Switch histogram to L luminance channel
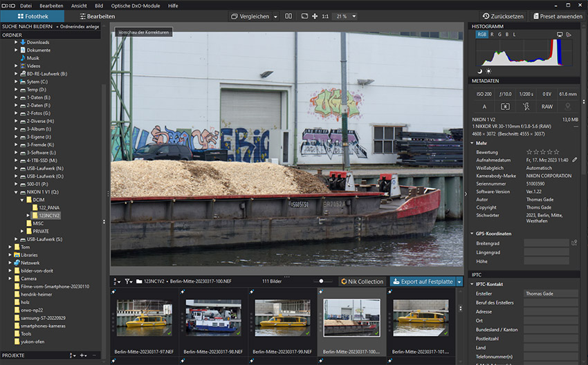 (x=514, y=34)
